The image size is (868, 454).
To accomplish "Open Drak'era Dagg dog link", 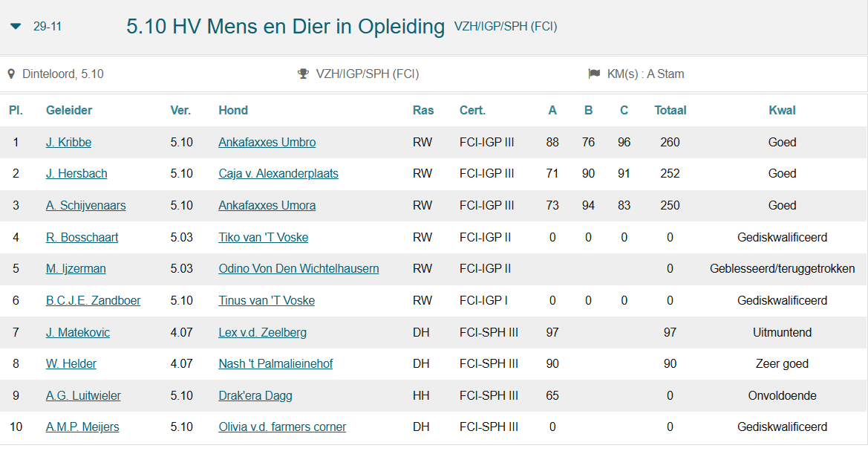I will coord(255,396).
